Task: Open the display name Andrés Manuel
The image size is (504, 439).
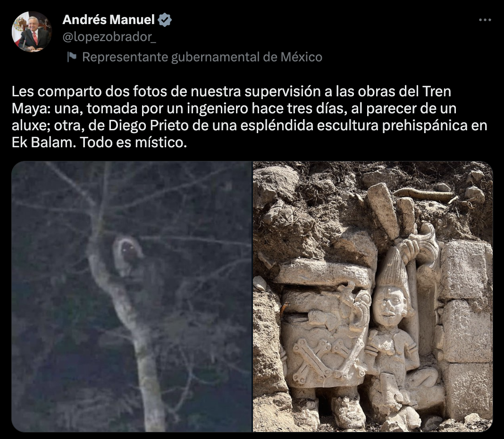Action: point(109,20)
